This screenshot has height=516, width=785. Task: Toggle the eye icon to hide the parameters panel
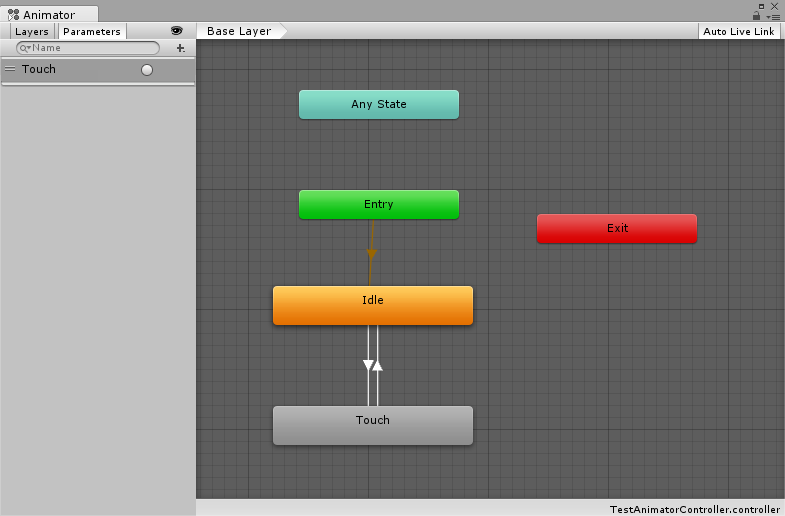[177, 31]
